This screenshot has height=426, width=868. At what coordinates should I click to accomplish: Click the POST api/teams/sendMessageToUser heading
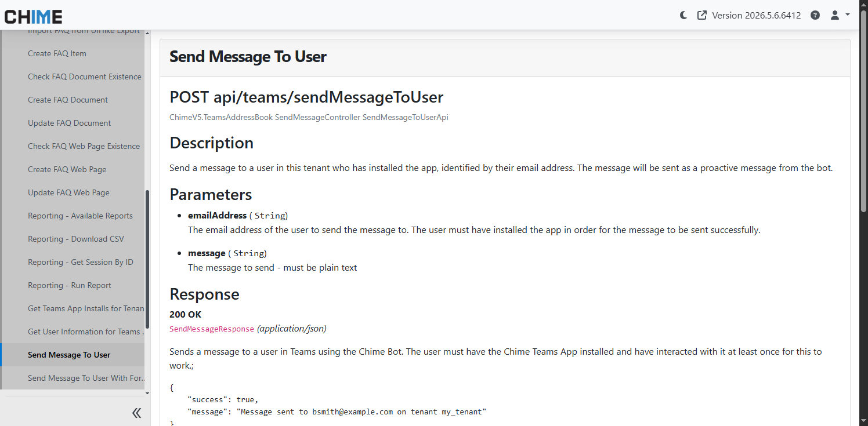pyautogui.click(x=306, y=97)
